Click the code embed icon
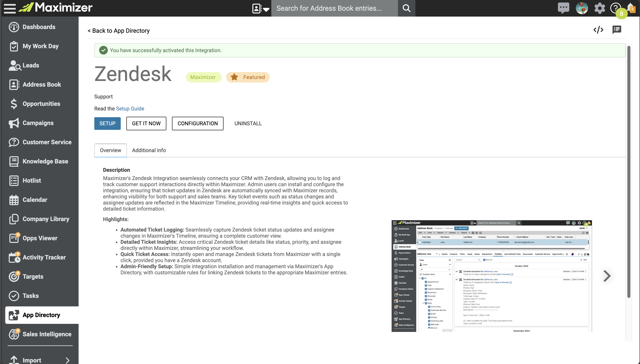The width and height of the screenshot is (640, 364). coord(598,30)
